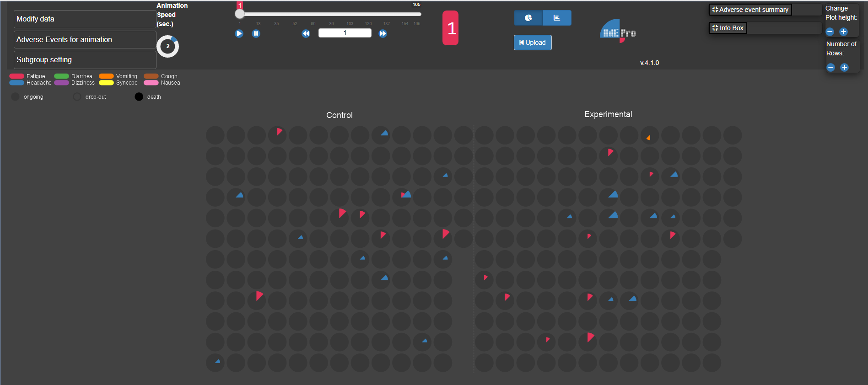The image size is (868, 385).
Task: Jump to tick 86 on the day slider
Action: pyautogui.click(x=331, y=23)
